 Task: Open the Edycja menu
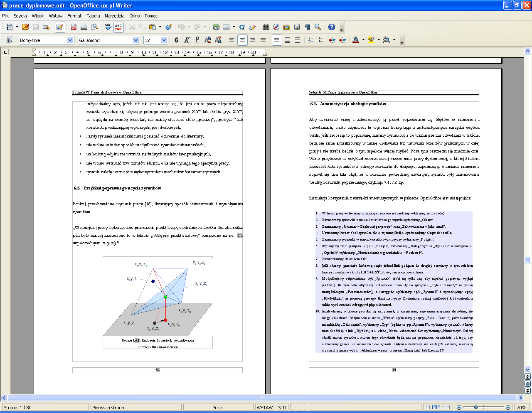click(20, 16)
